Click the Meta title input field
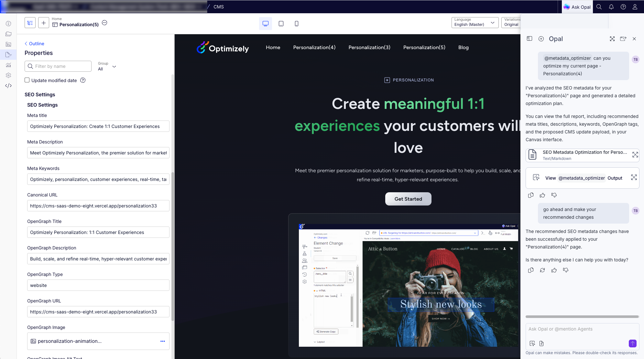Image resolution: width=644 pixels, height=359 pixels. coord(98,126)
